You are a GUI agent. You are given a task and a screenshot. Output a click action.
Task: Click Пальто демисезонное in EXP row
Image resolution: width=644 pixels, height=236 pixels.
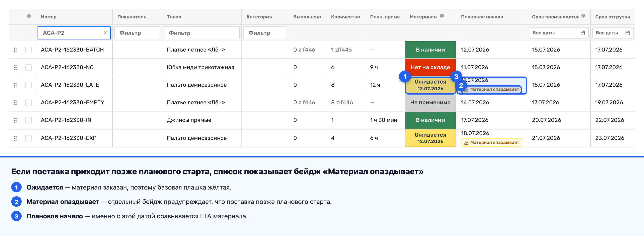pyautogui.click(x=197, y=138)
